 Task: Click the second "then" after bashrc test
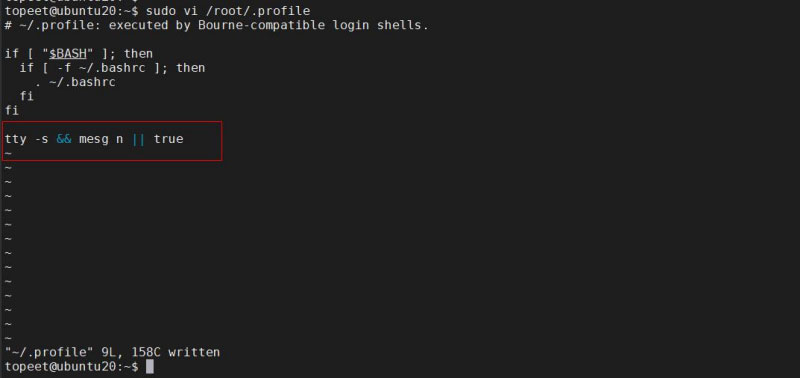coord(190,68)
